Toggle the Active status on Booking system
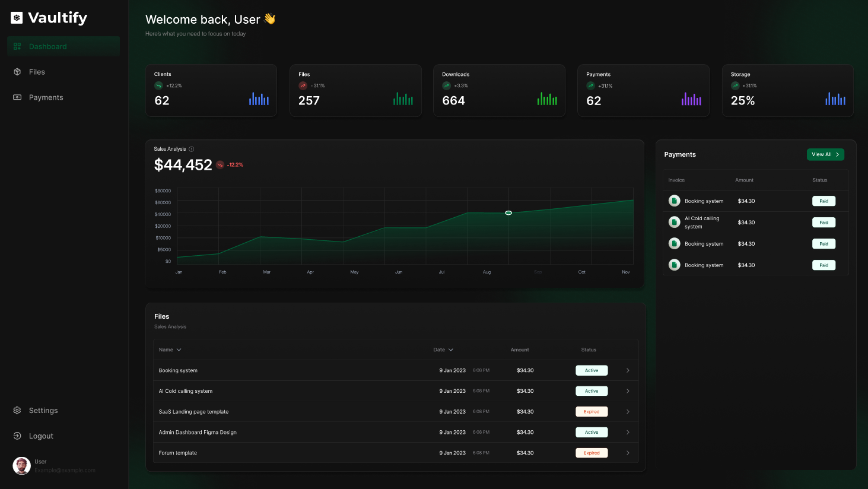This screenshot has height=489, width=868. pyautogui.click(x=592, y=370)
